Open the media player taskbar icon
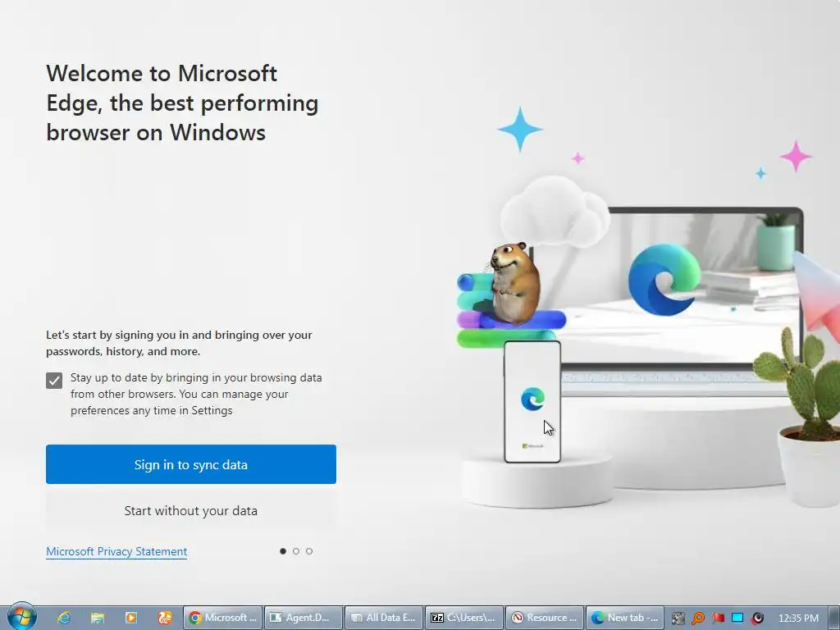Image resolution: width=840 pixels, height=630 pixels. click(x=131, y=618)
